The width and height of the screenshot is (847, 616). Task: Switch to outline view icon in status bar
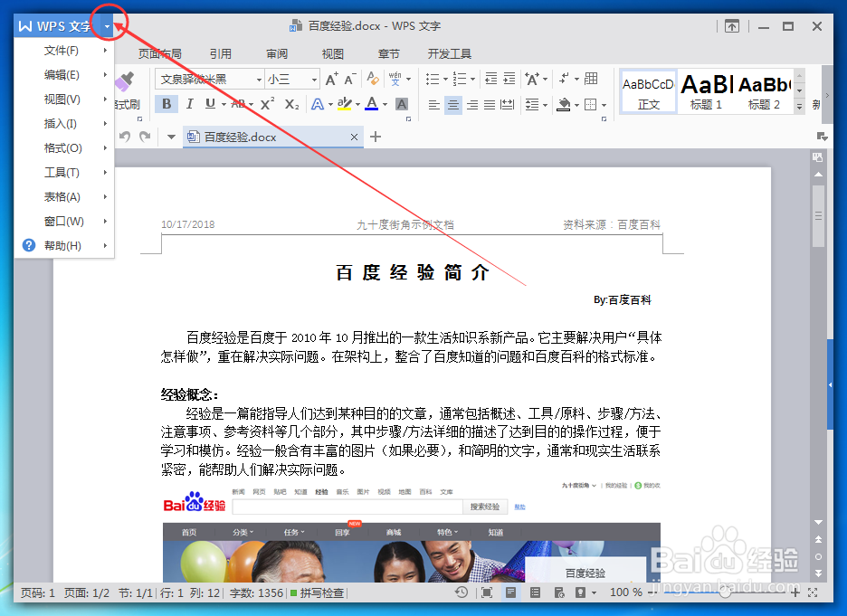click(x=535, y=592)
